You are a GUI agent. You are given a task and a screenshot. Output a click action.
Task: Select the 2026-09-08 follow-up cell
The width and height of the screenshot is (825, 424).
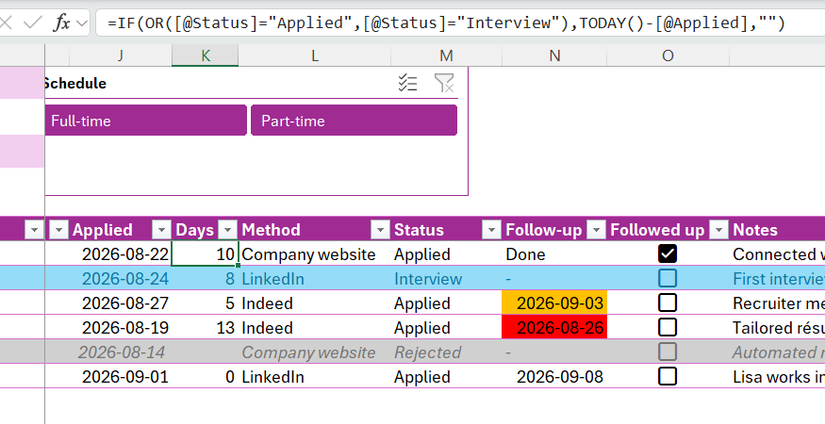point(555,377)
